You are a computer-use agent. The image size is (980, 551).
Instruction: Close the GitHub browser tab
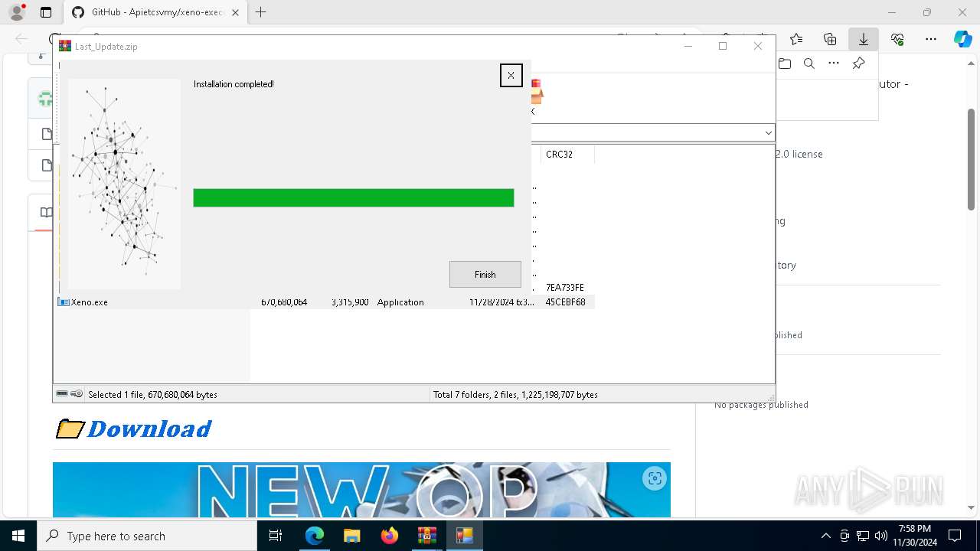tap(235, 12)
